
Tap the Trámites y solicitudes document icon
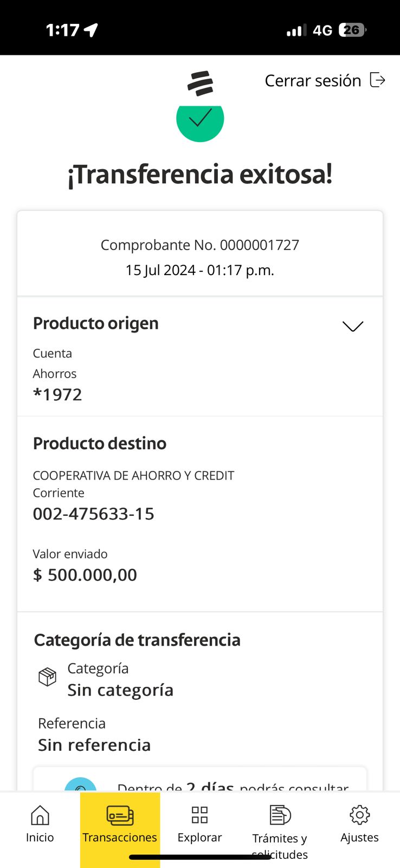[280, 815]
